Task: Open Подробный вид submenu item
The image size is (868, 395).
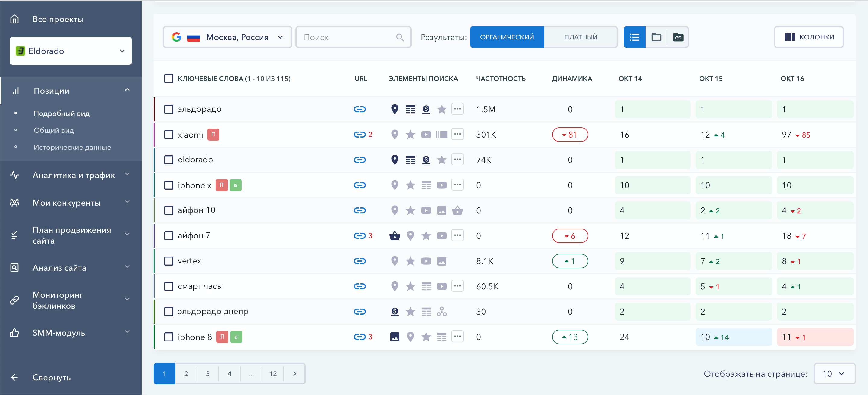Action: coord(62,114)
